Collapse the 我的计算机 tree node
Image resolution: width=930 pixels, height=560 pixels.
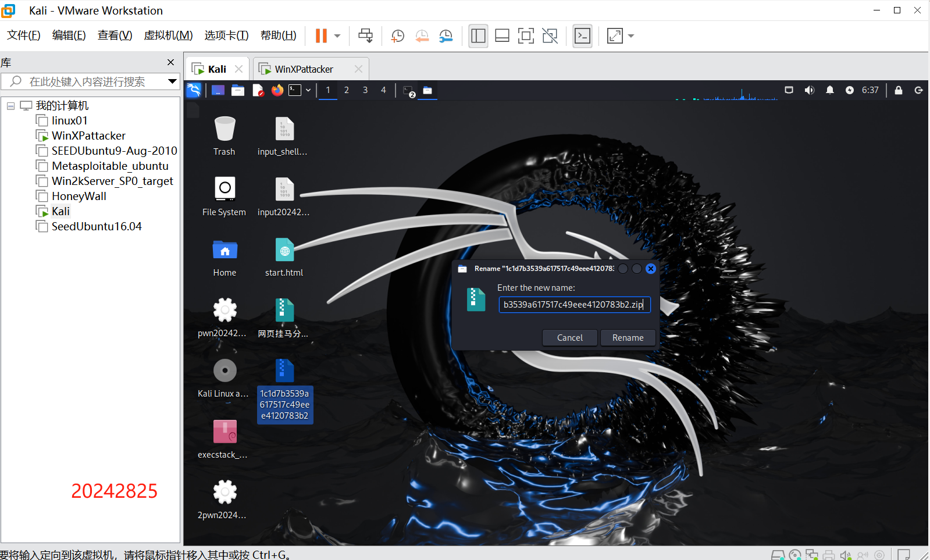[10, 106]
